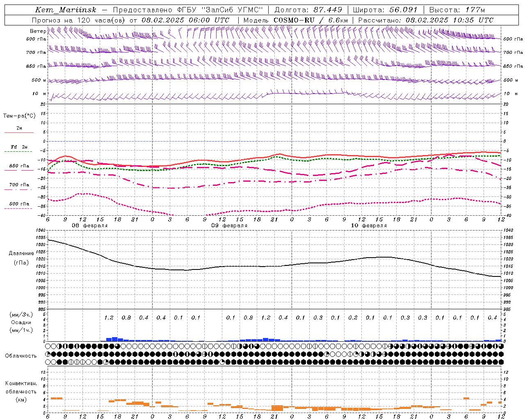Click the 'Ветер' wind panel label
Viewport: 525px width, 420px height.
[38, 31]
